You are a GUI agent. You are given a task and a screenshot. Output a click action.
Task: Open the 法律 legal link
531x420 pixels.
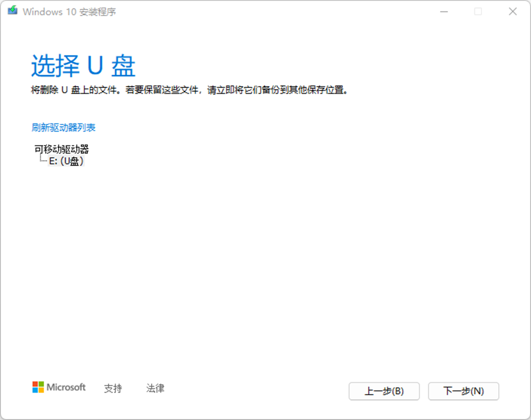click(x=155, y=388)
